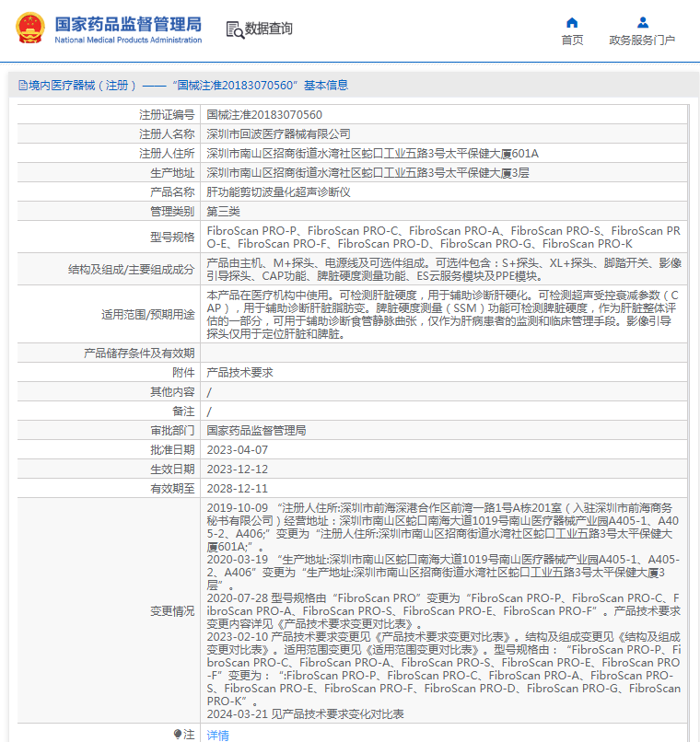The width and height of the screenshot is (700, 742).
Task: Open 政务服务门户 label link
Action: [642, 41]
